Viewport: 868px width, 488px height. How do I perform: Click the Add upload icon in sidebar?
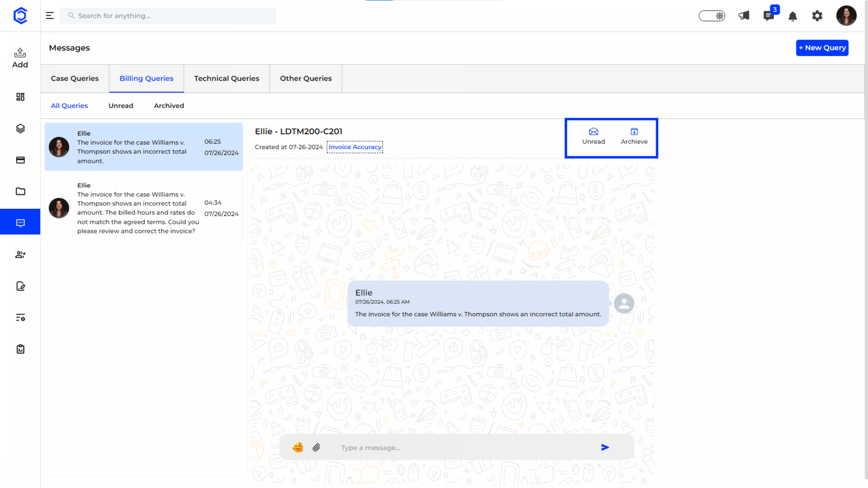20,57
